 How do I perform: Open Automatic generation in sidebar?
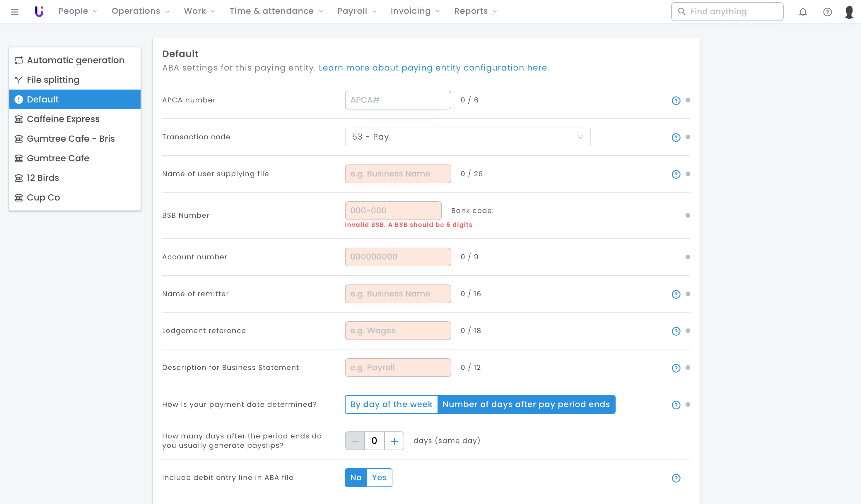coord(75,60)
